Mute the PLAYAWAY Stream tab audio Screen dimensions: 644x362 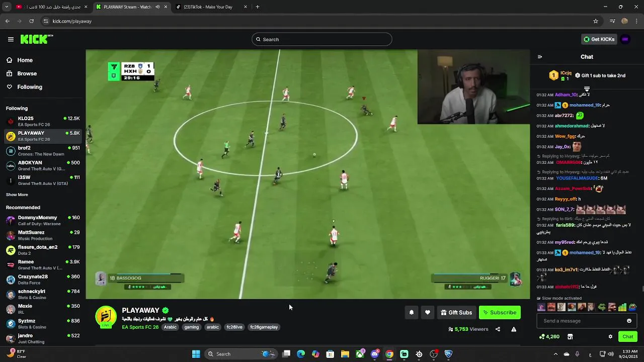tap(157, 7)
